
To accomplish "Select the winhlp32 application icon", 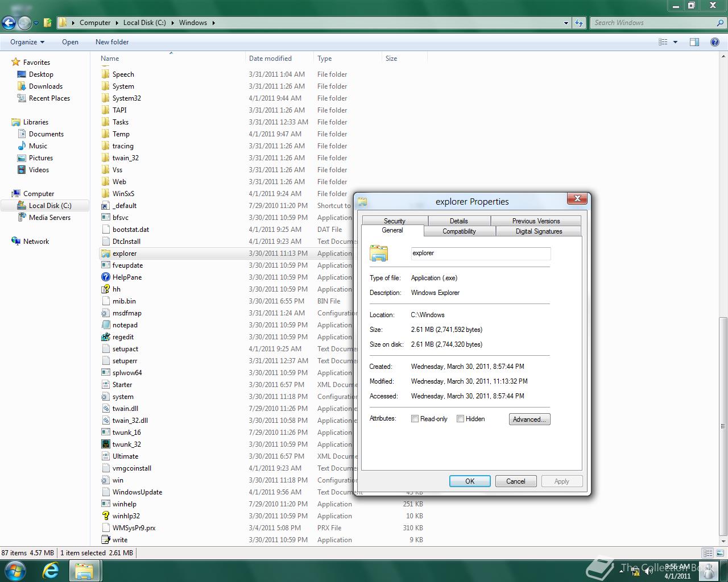I will pyautogui.click(x=105, y=516).
